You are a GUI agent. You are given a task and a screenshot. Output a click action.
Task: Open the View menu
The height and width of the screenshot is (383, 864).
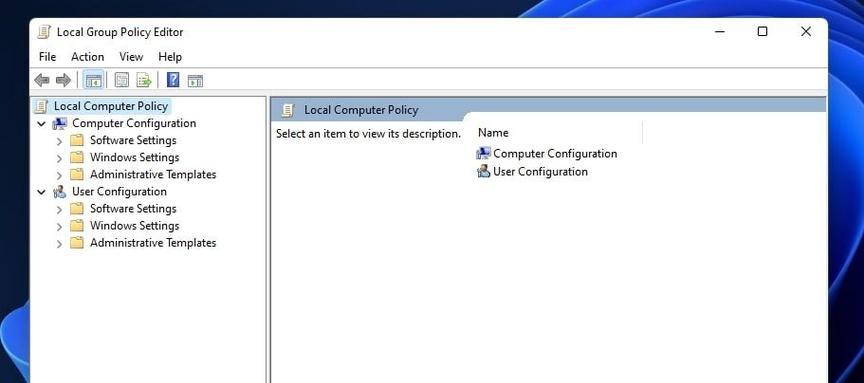131,57
